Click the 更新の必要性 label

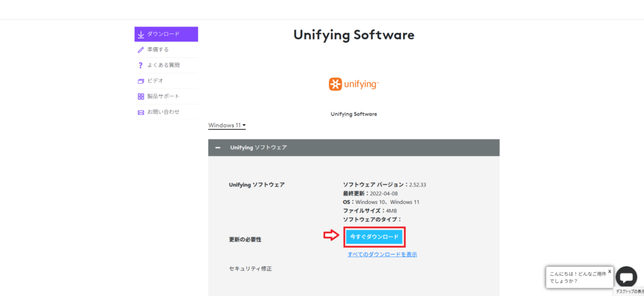(x=245, y=239)
